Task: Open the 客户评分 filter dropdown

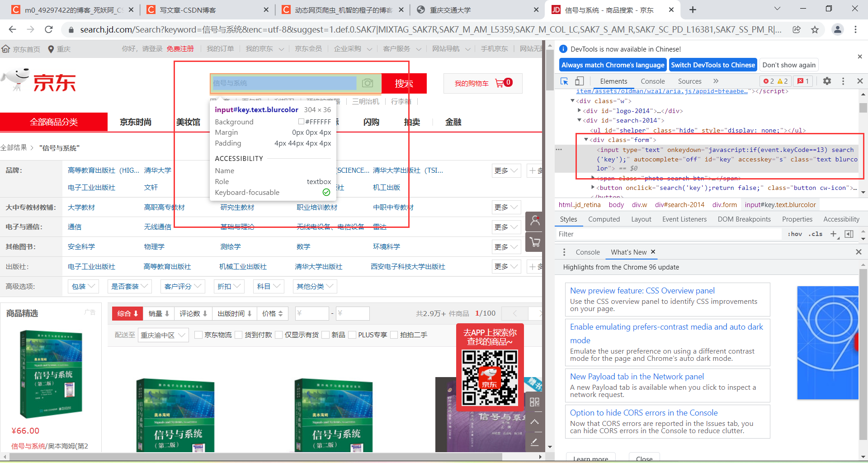Action: coord(183,286)
